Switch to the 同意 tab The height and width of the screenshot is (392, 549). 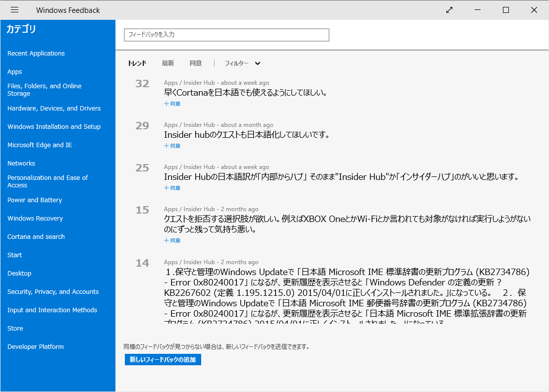[x=195, y=63]
